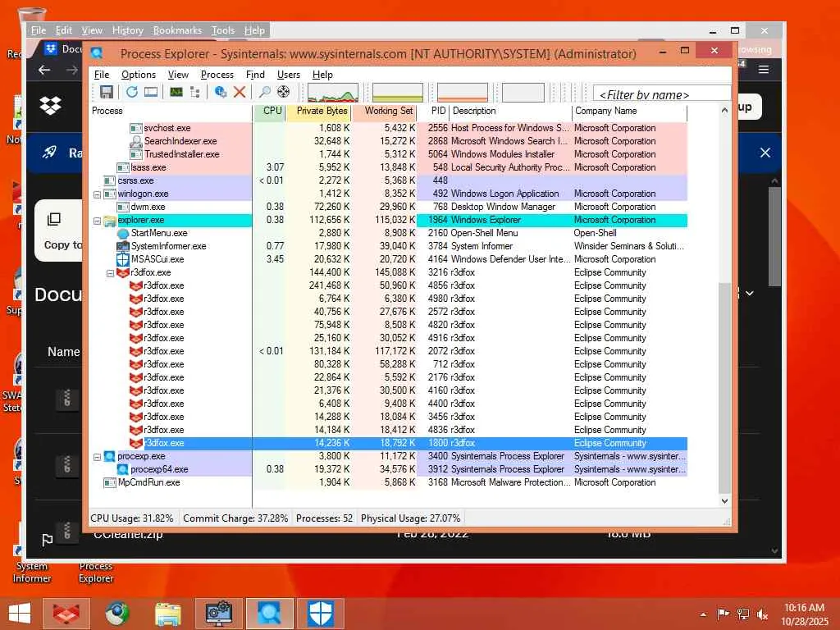Viewport: 840px width, 630px height.
Task: Select the procexp64.exe process icon
Action: [x=123, y=469]
